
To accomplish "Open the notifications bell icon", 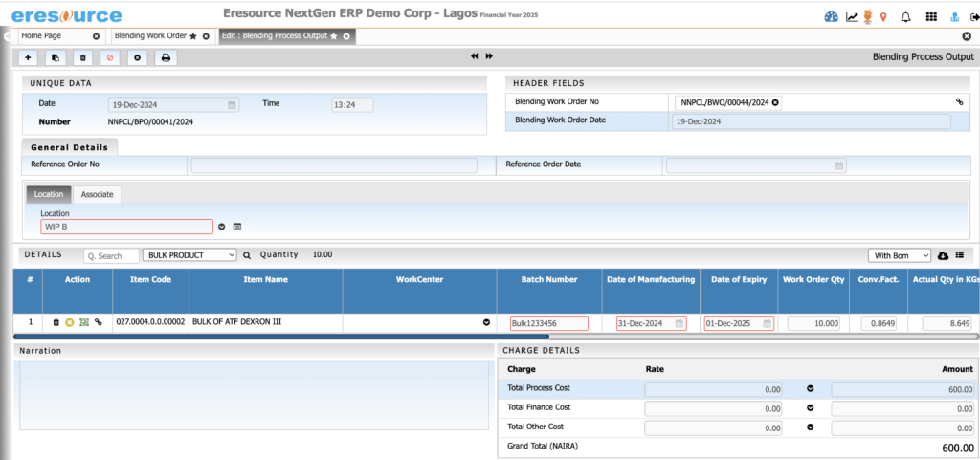I will pyautogui.click(x=905, y=16).
